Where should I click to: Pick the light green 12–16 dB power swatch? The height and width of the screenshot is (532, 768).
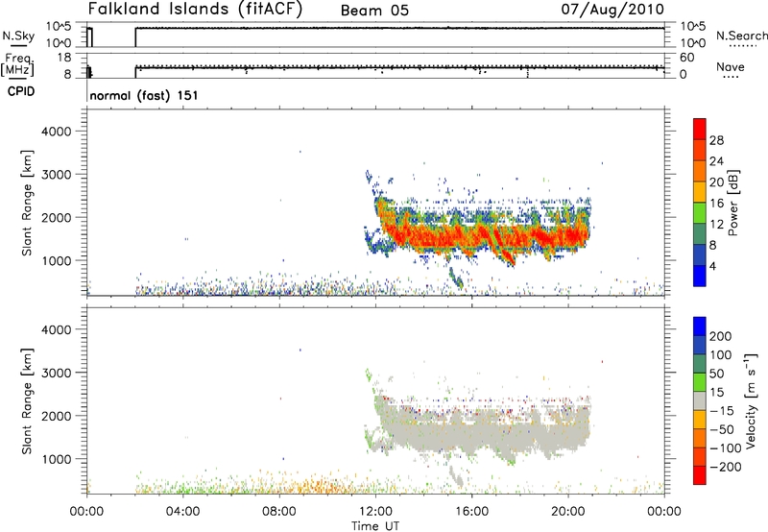(x=700, y=213)
